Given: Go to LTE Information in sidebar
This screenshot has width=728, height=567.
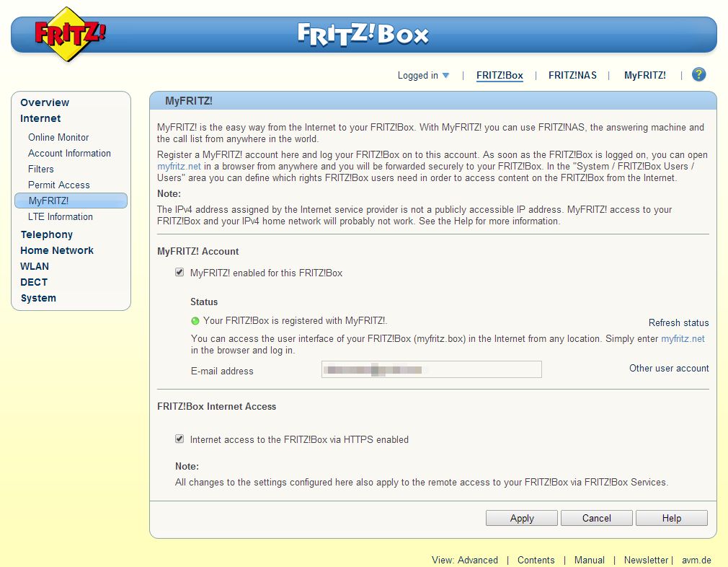Looking at the screenshot, I should click(61, 216).
